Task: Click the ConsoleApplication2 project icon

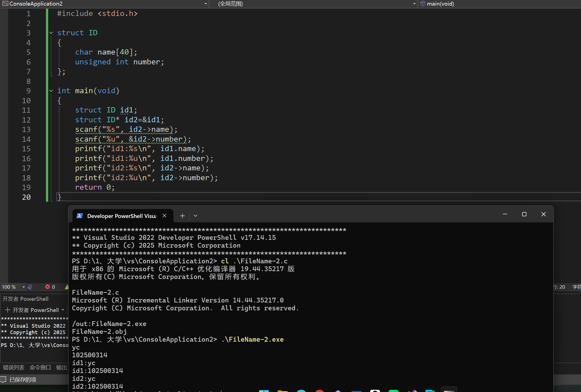Action: point(5,4)
